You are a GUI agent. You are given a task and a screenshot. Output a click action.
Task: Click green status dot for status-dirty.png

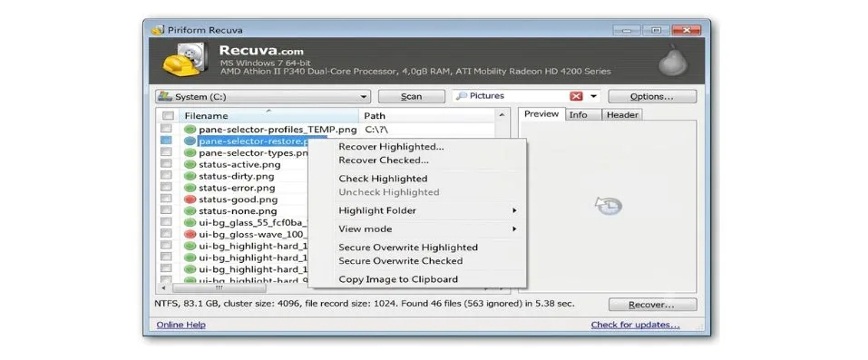click(x=190, y=176)
